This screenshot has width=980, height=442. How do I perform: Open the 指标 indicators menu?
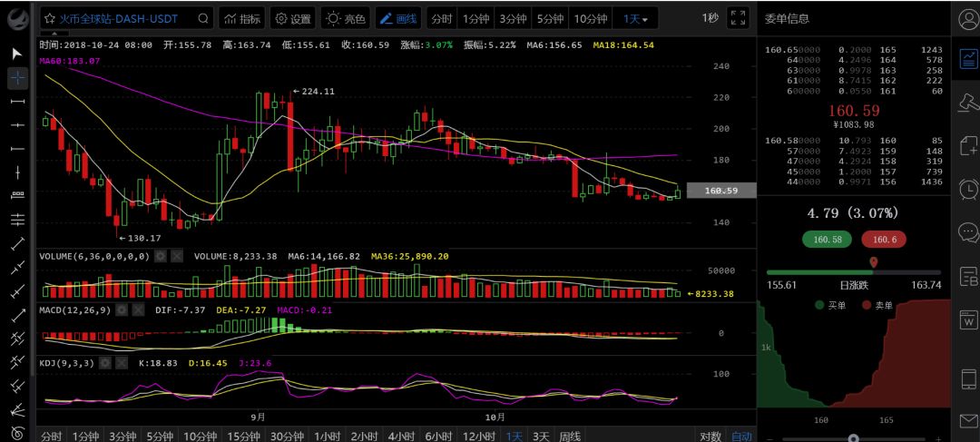click(243, 19)
